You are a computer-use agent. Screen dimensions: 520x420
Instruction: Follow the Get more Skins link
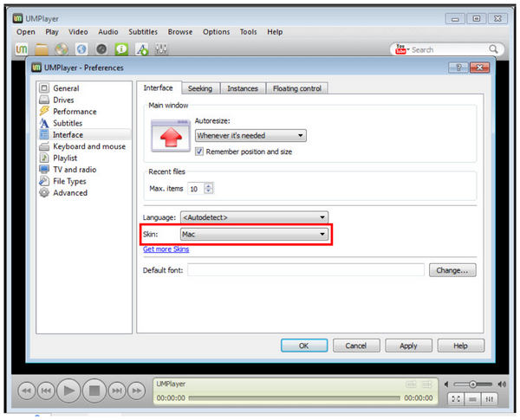point(166,249)
